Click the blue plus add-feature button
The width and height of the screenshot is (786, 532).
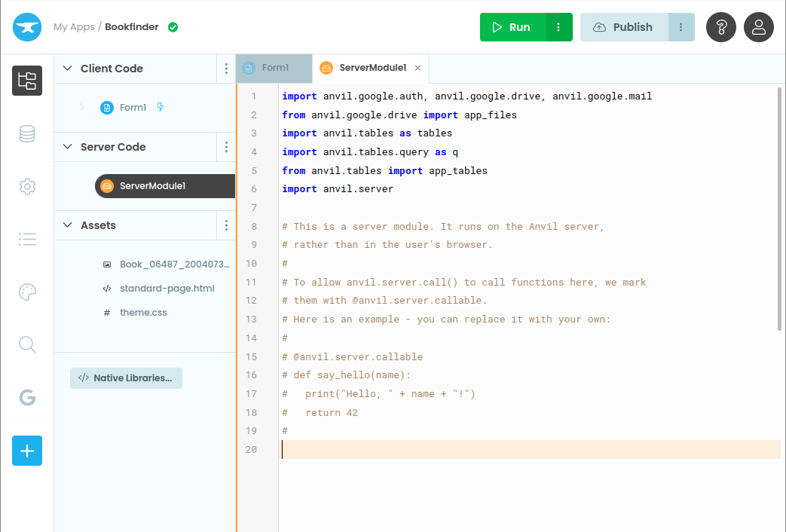27,451
